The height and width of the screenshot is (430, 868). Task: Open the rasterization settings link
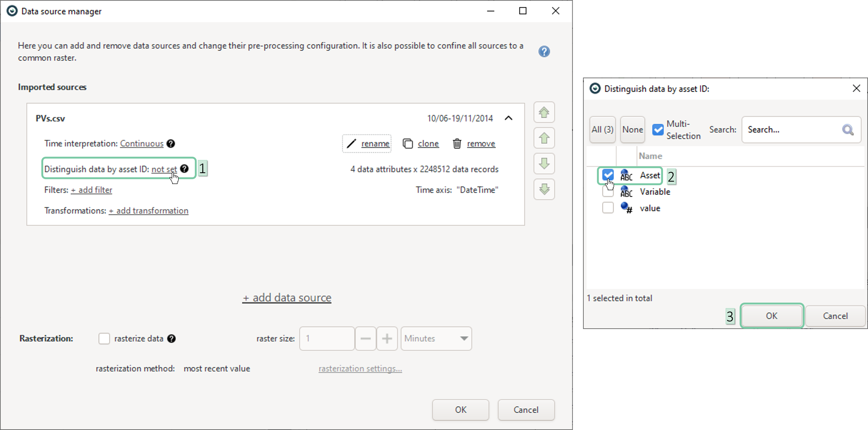coord(360,369)
